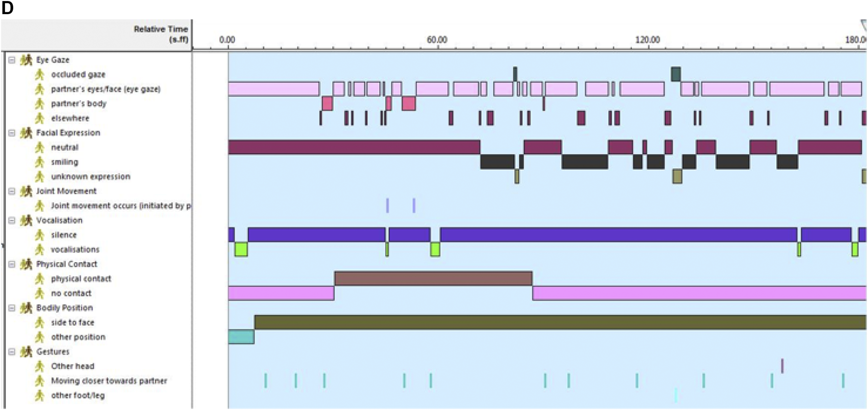Collapse the Physical Contact group
This screenshot has height=410, width=868.
pos(12,264)
